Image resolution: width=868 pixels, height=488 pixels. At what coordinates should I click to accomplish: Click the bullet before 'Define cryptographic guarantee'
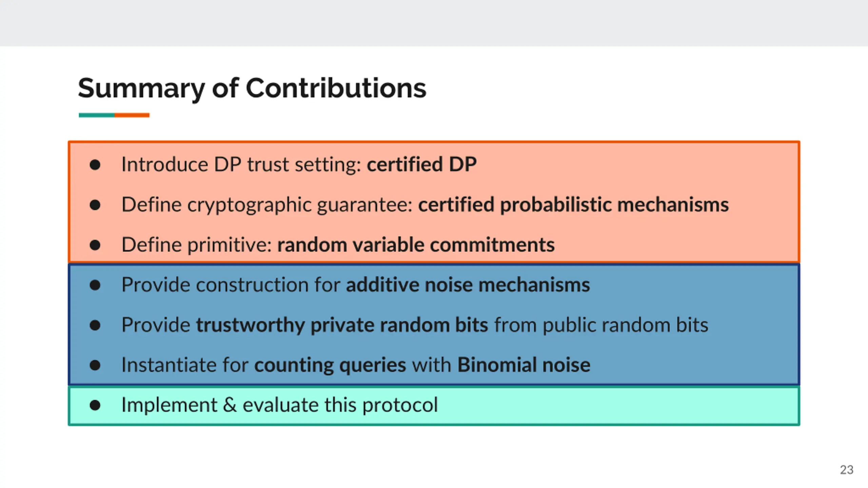pos(95,205)
